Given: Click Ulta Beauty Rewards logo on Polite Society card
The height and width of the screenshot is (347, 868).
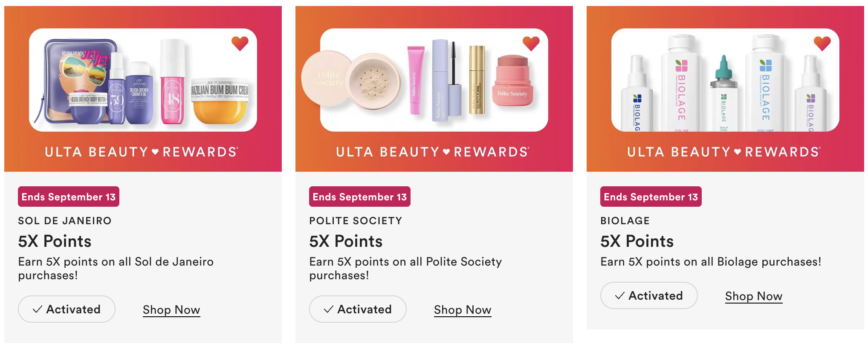Looking at the screenshot, I should point(433,152).
